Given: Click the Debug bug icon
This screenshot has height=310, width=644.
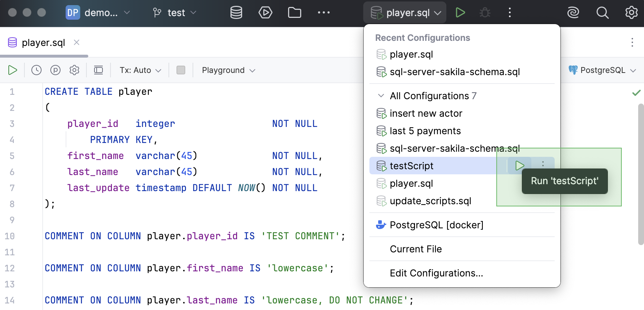Looking at the screenshot, I should tap(485, 13).
